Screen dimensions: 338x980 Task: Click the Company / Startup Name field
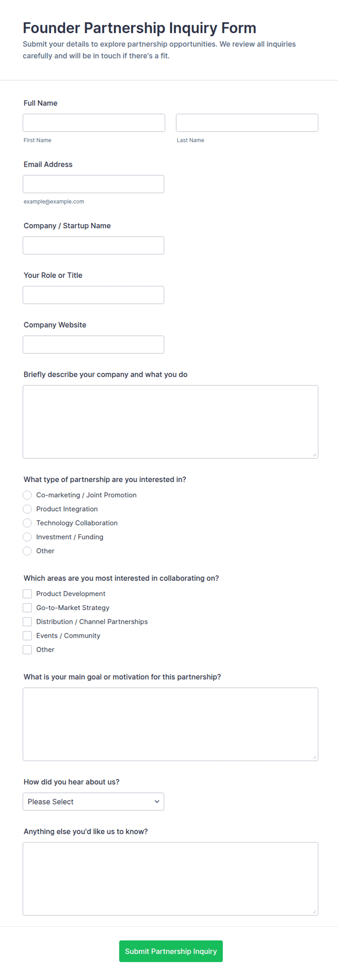93,245
